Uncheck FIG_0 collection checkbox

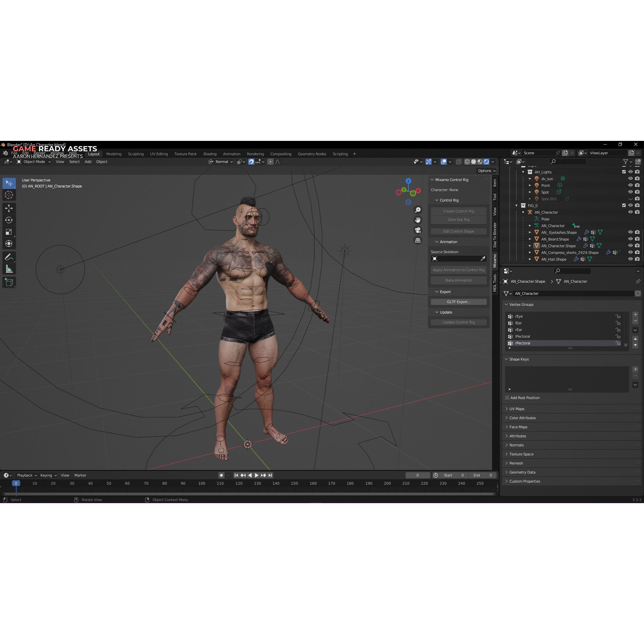tap(624, 206)
